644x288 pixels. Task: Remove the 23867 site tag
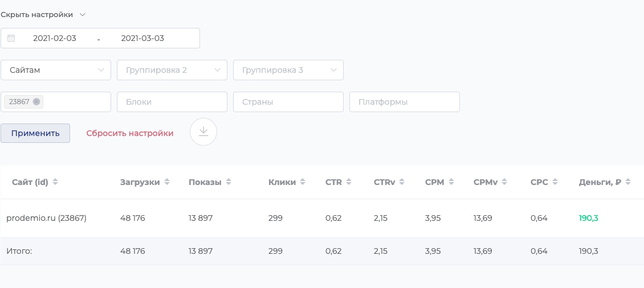tap(36, 102)
